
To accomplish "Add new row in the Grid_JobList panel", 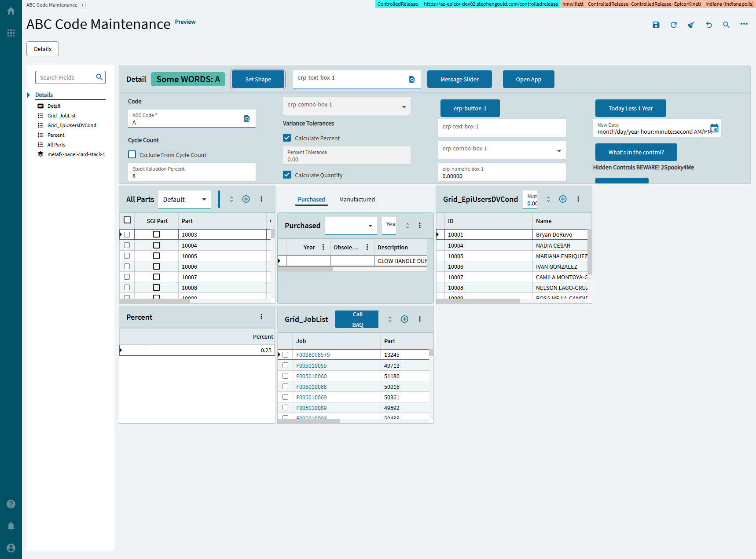I will (x=404, y=319).
